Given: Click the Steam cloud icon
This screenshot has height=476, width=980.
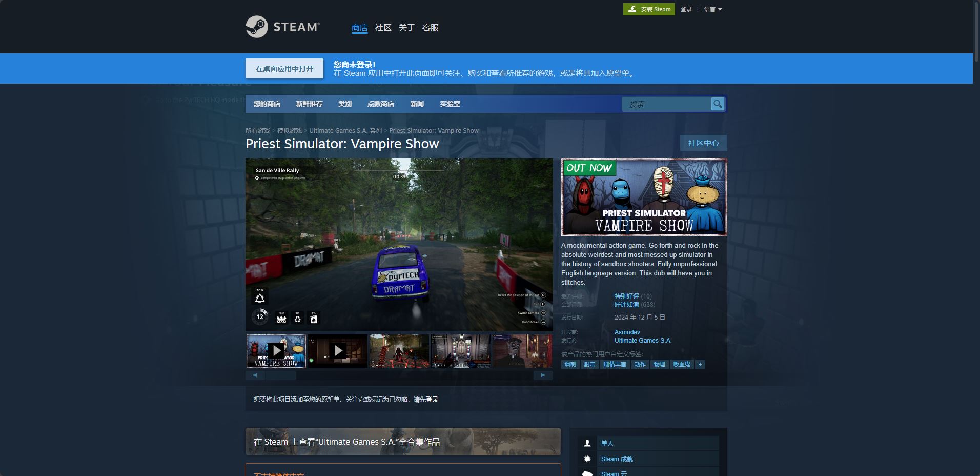Looking at the screenshot, I should click(x=587, y=473).
